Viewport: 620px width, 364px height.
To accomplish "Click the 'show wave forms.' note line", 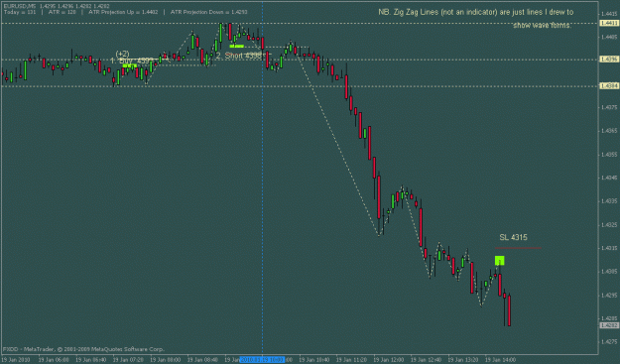I will [542, 26].
